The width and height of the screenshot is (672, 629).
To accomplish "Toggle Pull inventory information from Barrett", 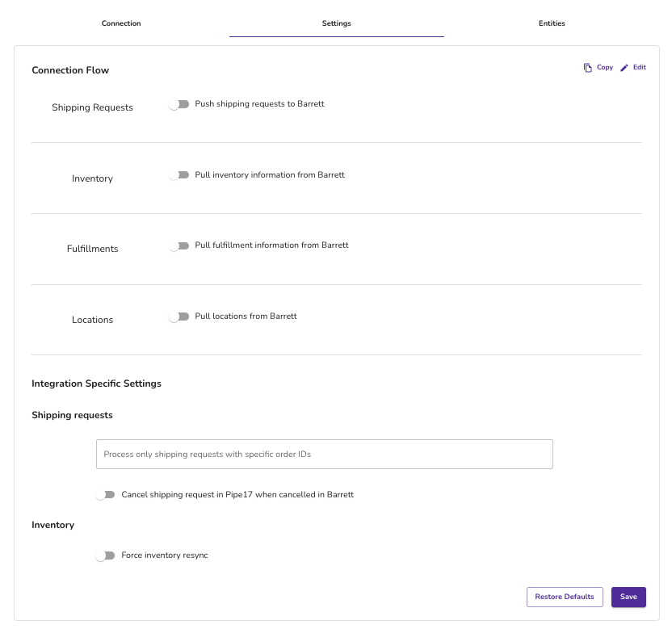I will (x=178, y=175).
